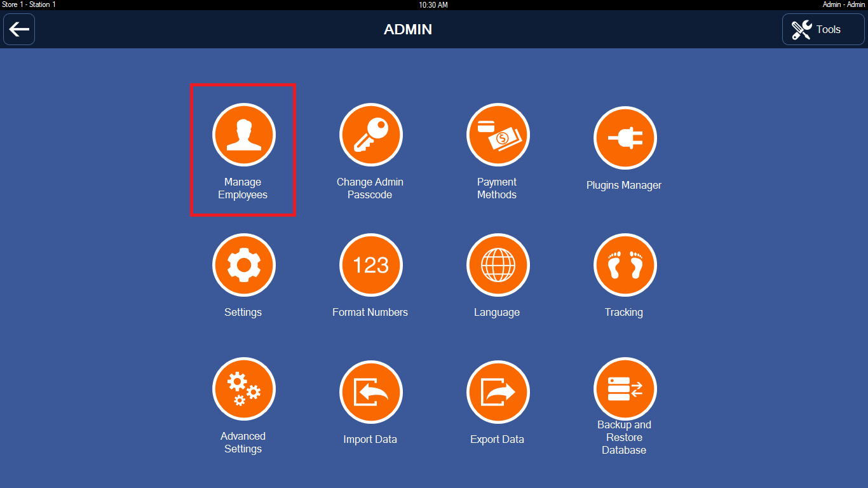868x488 pixels.
Task: Click the Format Numbers text label
Action: 370,313
